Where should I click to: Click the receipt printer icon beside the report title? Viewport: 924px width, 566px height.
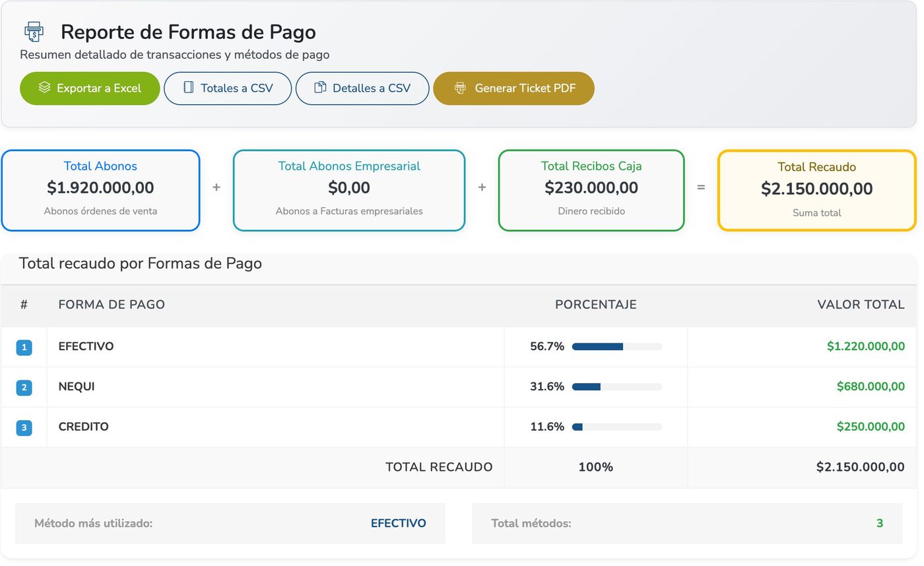point(34,32)
